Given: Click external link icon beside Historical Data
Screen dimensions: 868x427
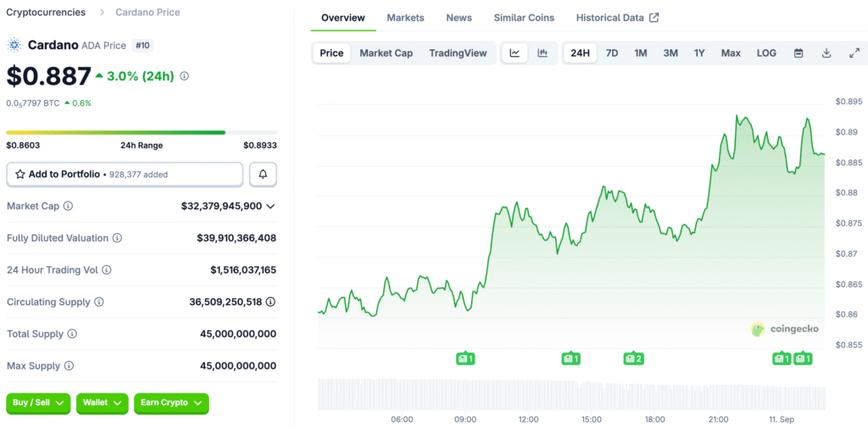Looking at the screenshot, I should 654,18.
